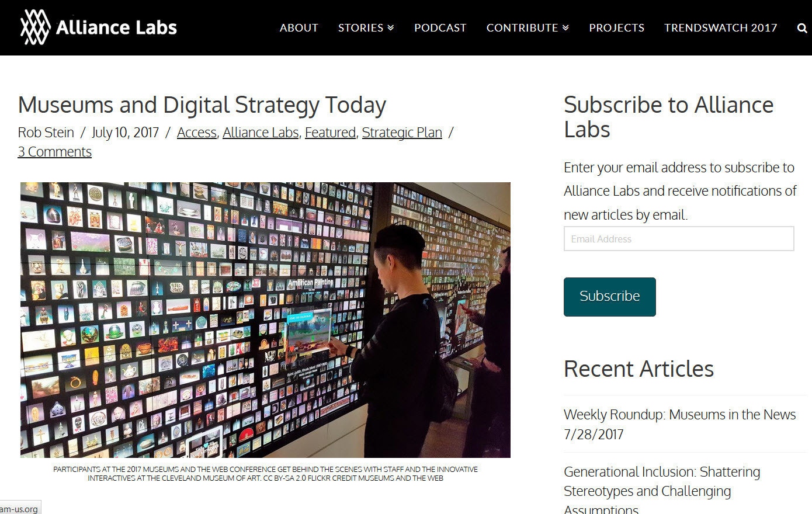
Task: Click the Alliance Labs wordmark text
Action: point(116,27)
